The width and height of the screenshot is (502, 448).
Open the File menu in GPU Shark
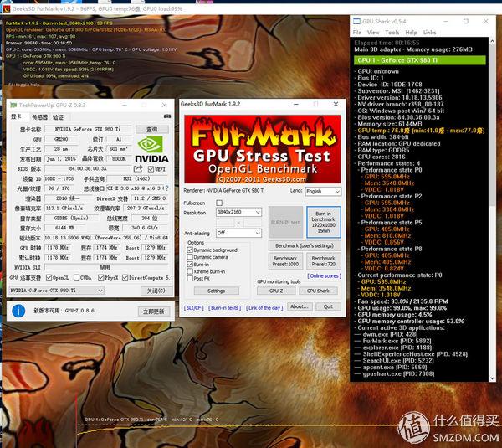357,33
